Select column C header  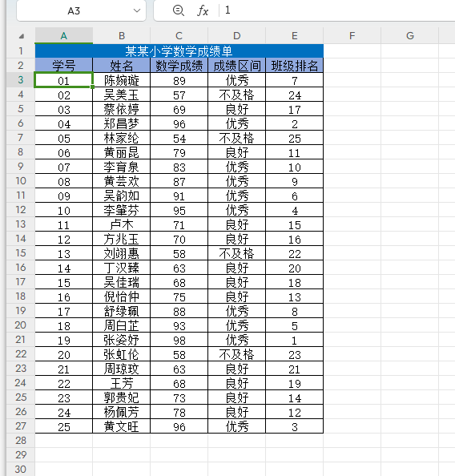[179, 35]
